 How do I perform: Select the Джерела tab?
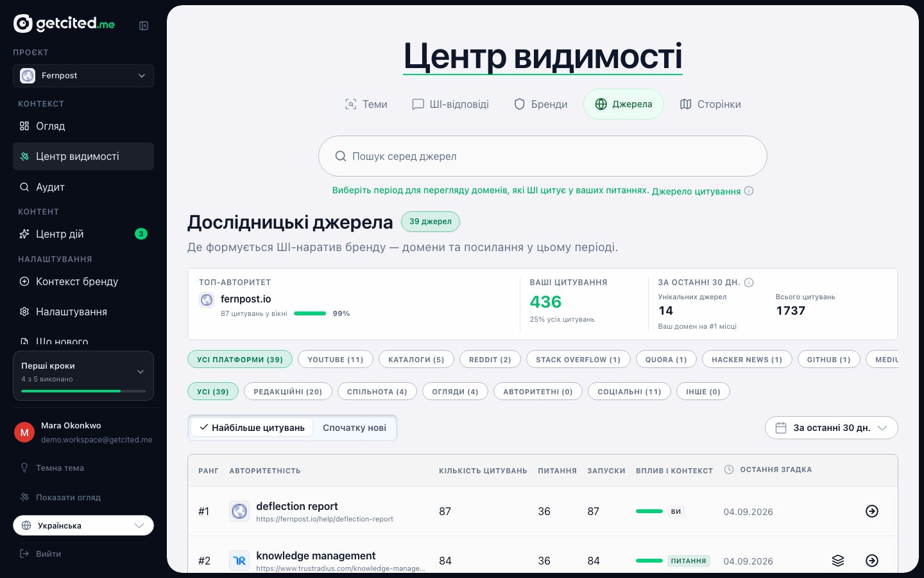tap(623, 104)
